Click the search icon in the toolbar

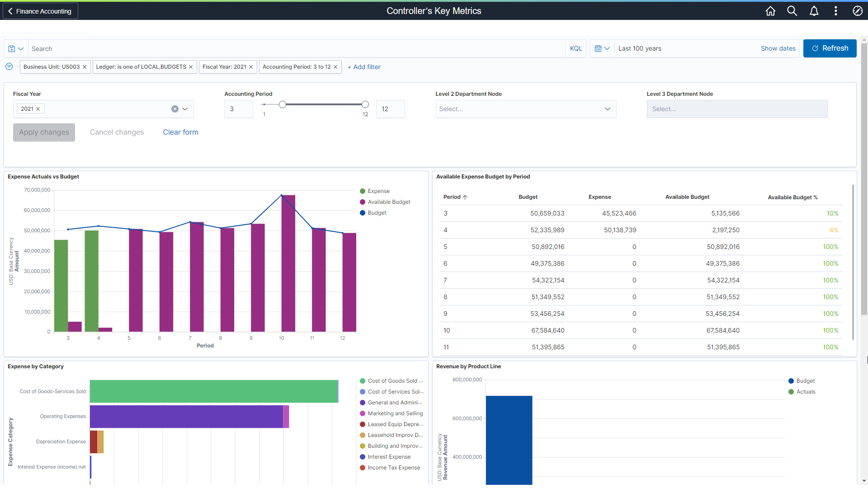(x=793, y=11)
